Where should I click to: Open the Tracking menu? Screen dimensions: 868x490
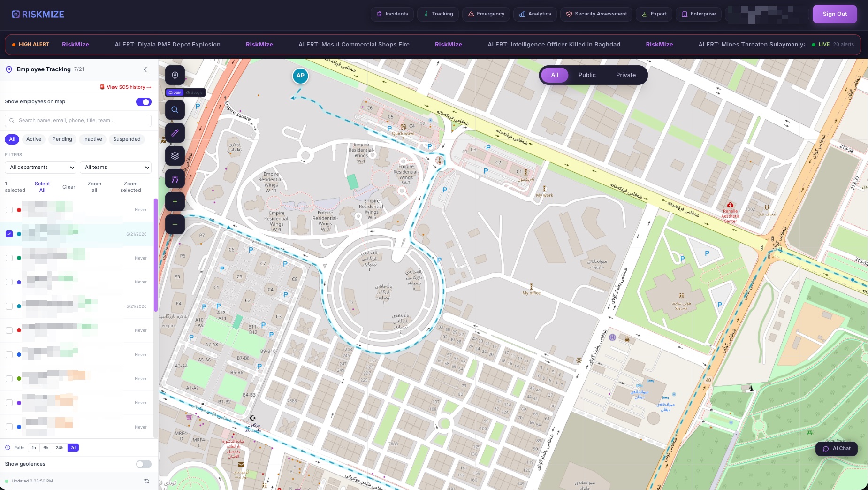coord(438,14)
